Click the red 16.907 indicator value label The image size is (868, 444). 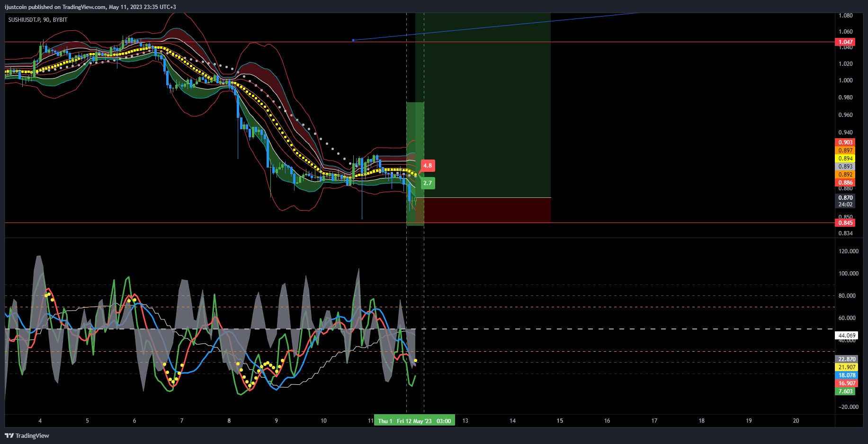tap(847, 383)
